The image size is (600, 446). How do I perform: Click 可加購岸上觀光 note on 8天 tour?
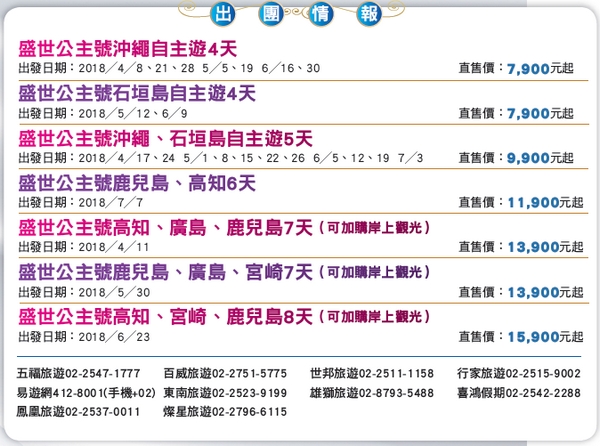(375, 317)
